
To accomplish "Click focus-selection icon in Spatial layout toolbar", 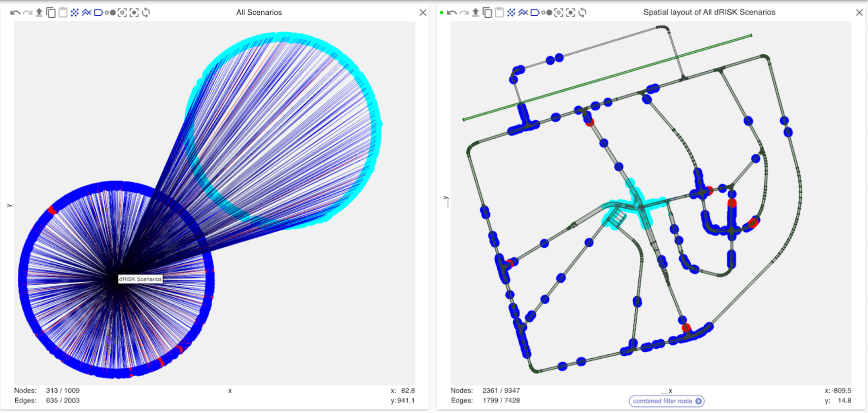I will click(x=571, y=13).
